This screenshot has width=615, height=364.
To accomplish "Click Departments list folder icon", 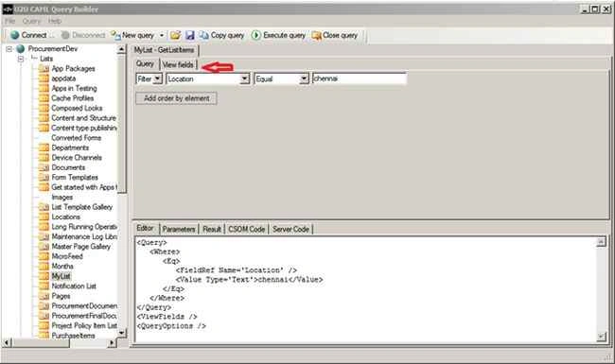I will click(44, 147).
